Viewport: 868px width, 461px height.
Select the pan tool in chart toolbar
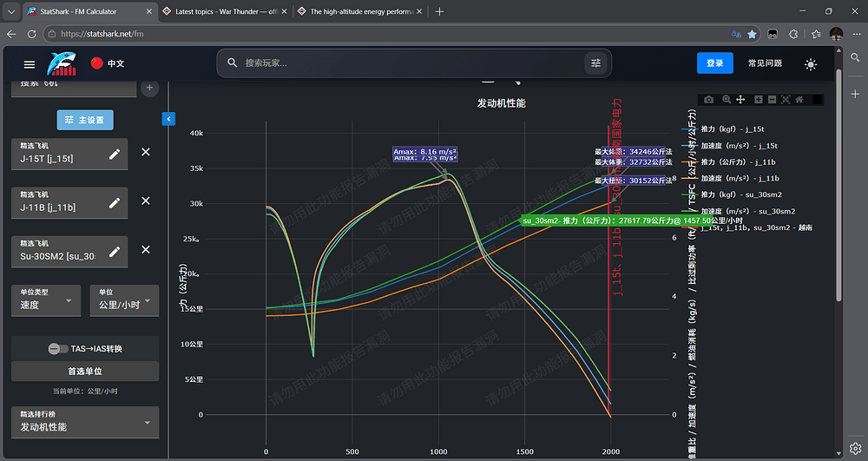click(x=740, y=100)
